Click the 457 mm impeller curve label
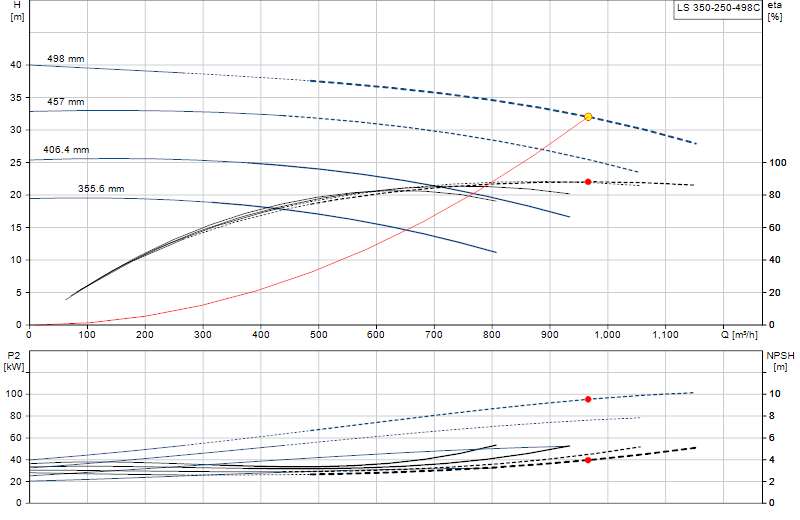The image size is (800, 520). (66, 102)
